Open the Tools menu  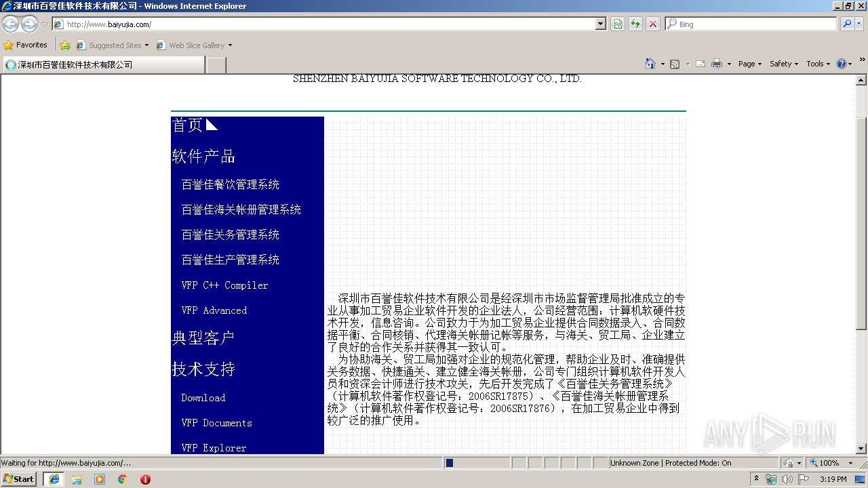818,64
